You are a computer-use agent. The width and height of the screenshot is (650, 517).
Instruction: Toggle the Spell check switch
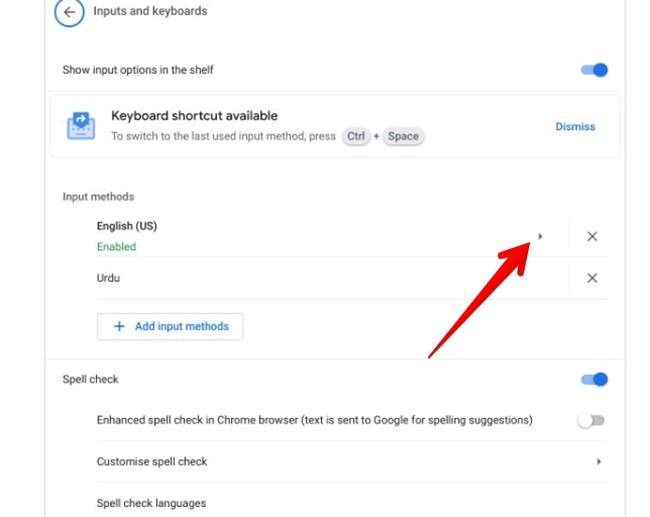click(x=594, y=379)
